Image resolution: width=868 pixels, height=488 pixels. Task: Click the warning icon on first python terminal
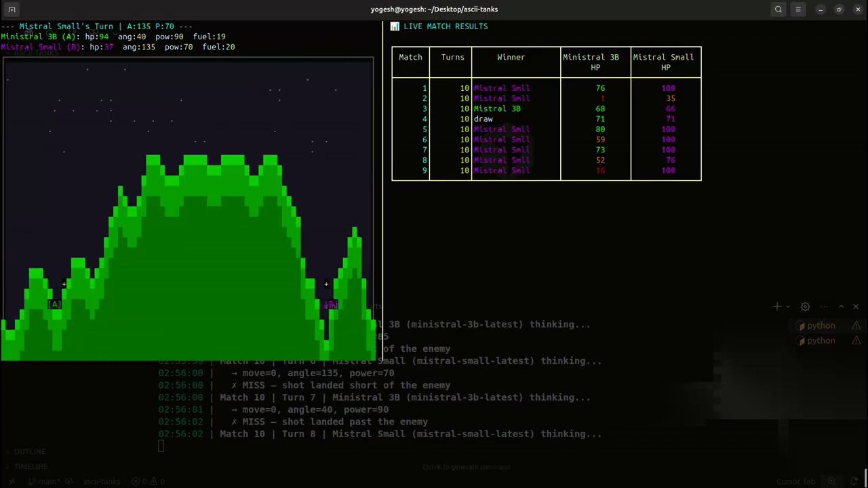(856, 326)
